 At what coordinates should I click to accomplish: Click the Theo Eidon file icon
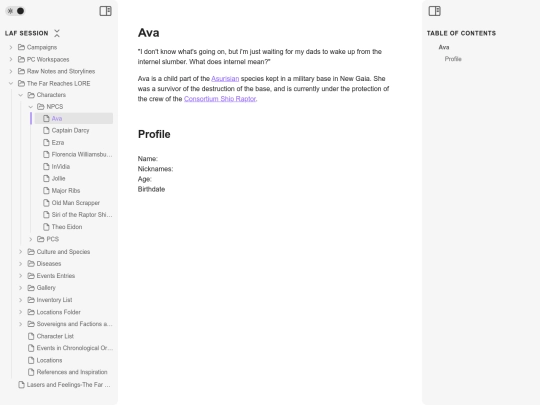pyautogui.click(x=46, y=227)
